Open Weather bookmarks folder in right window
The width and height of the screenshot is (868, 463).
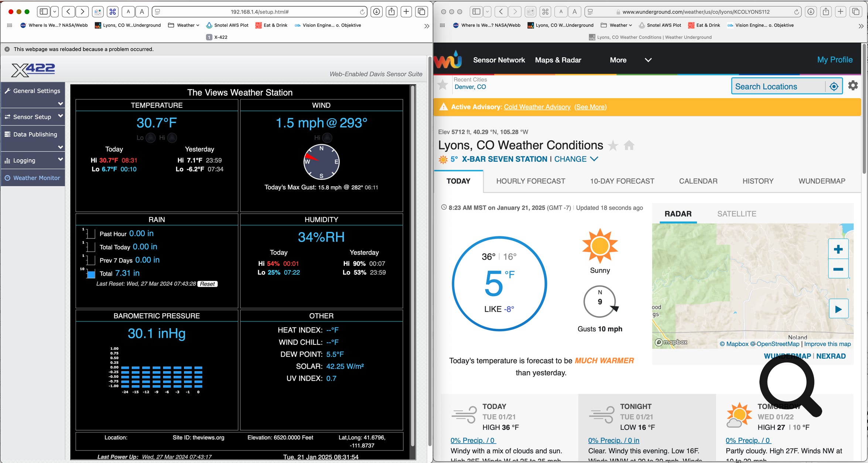[x=616, y=25]
